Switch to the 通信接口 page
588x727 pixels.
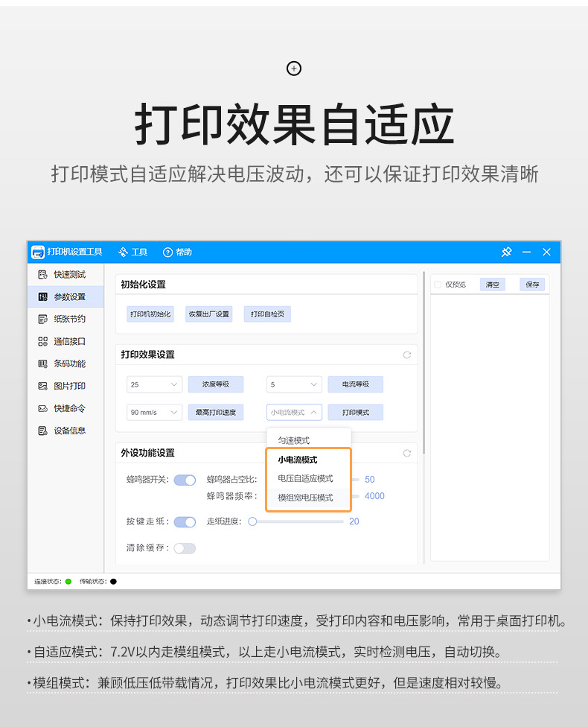click(65, 341)
